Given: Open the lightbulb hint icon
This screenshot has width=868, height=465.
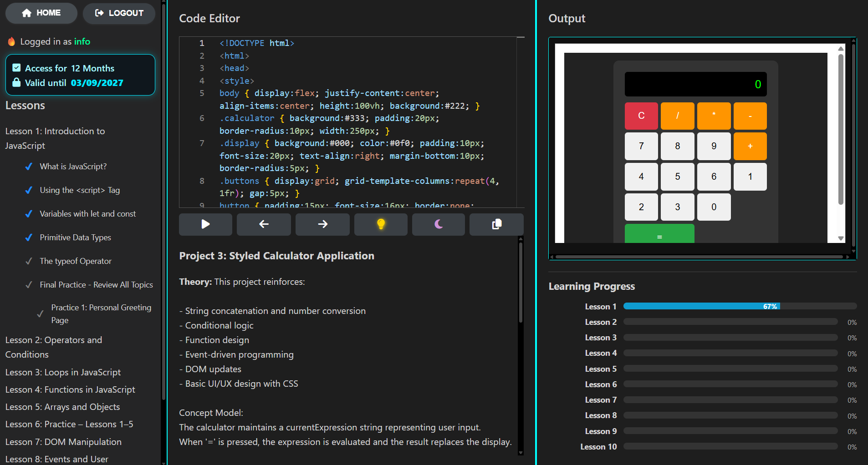Looking at the screenshot, I should [x=380, y=224].
